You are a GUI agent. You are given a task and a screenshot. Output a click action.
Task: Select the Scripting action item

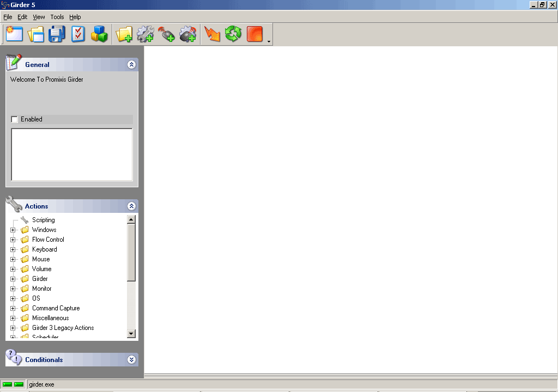[x=43, y=220]
